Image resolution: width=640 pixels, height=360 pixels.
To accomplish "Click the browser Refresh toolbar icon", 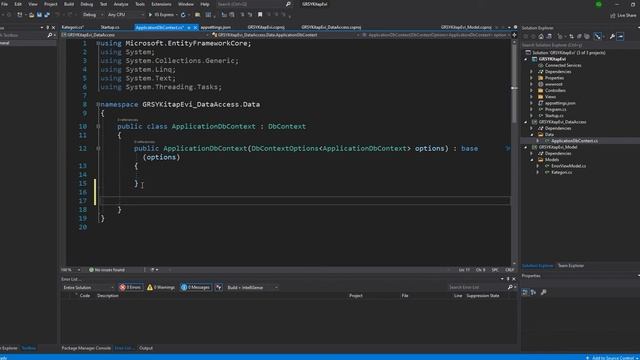I will (183, 15).
